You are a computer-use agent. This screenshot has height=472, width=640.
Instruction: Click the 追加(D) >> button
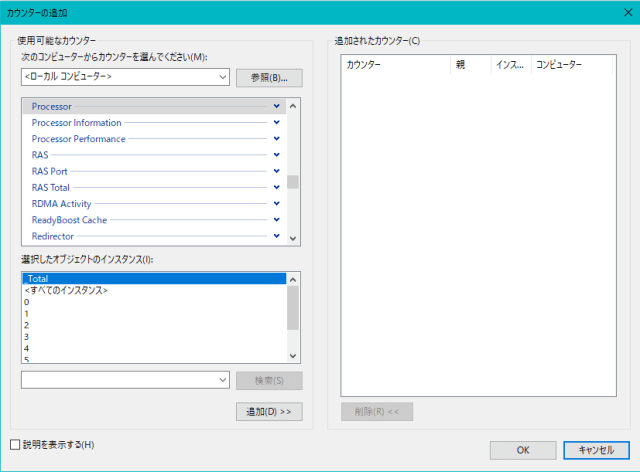269,411
